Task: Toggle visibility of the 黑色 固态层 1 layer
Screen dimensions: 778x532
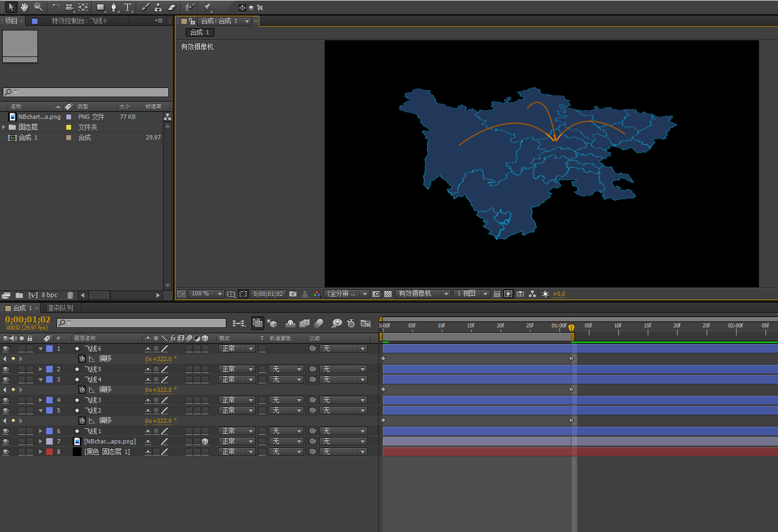Action: pos(5,452)
